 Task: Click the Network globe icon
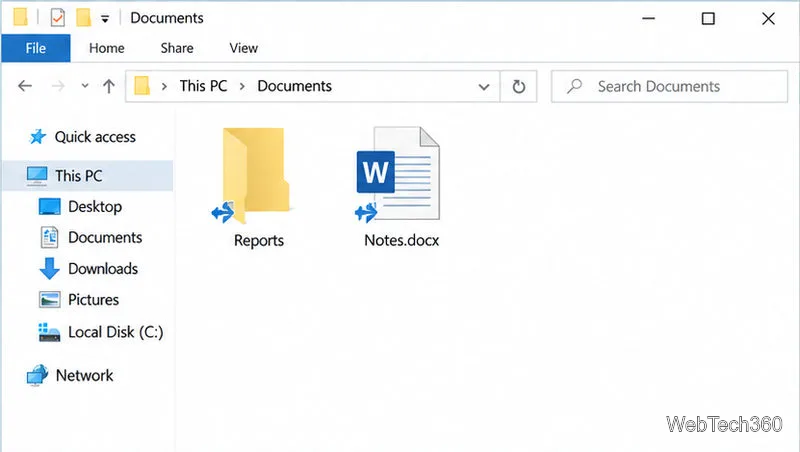37,376
